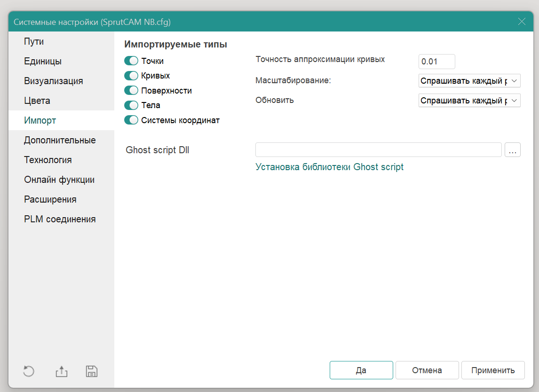This screenshot has height=392, width=539.
Task: Click the curve approximation accuracy field
Action: tap(436, 62)
